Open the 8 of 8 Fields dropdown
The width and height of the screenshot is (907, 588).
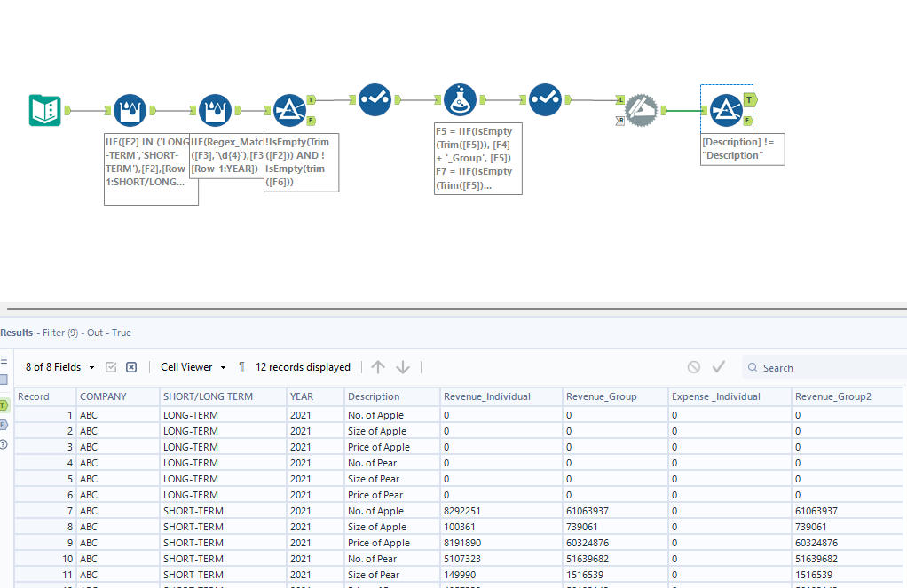pos(59,366)
